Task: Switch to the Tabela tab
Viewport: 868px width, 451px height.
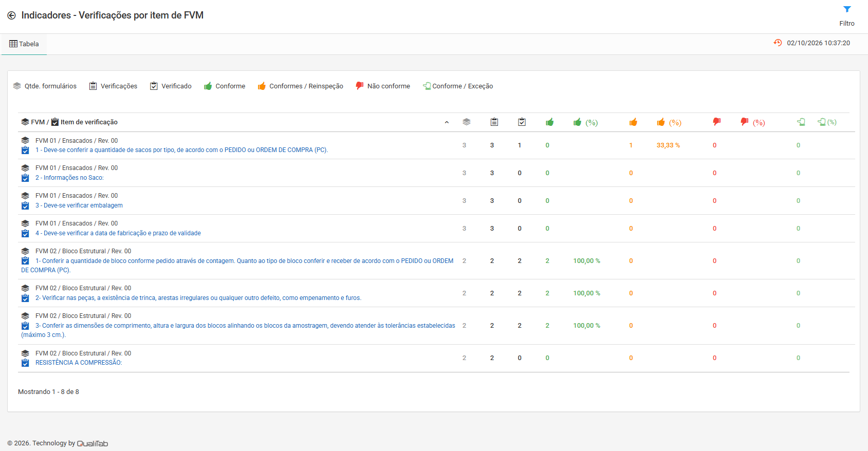Action: coord(24,44)
